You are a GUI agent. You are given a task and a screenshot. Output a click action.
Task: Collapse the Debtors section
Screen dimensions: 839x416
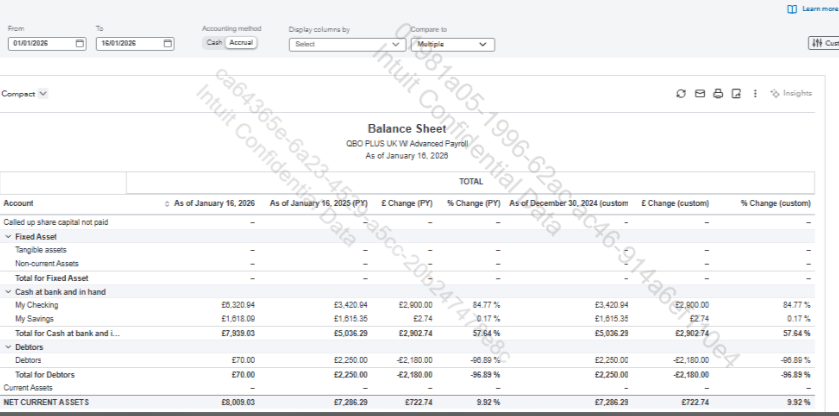click(8, 346)
